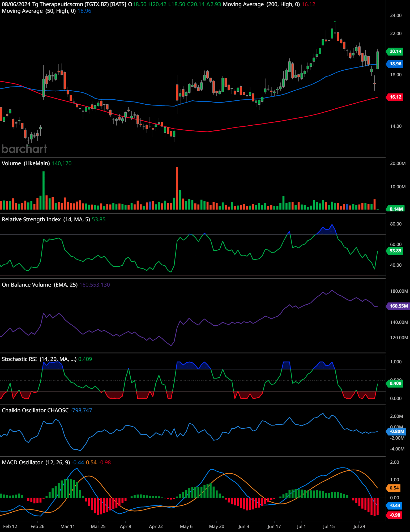Click the volume reading 140,170 in header
Image resolution: width=410 pixels, height=532 pixels.
[62, 163]
